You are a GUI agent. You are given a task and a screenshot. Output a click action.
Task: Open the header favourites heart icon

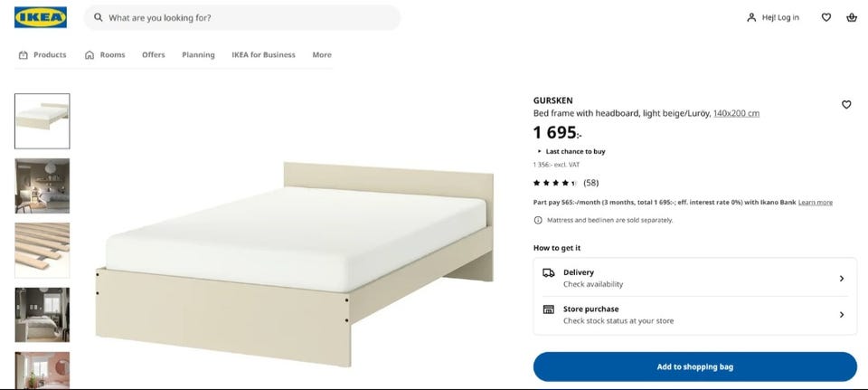(826, 17)
